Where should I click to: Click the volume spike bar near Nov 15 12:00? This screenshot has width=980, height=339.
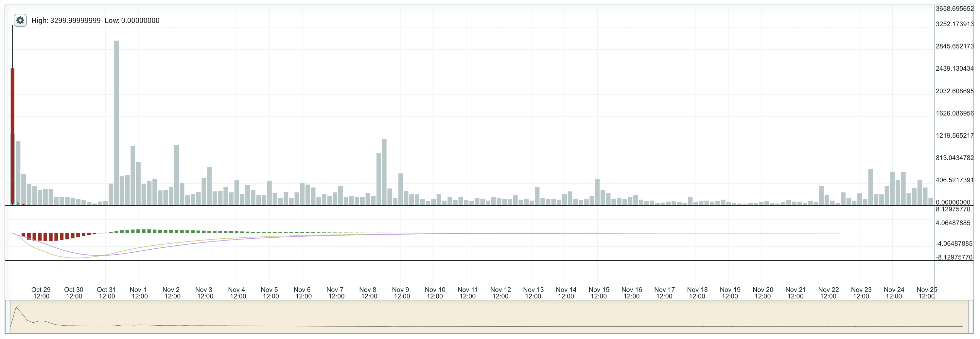(x=597, y=192)
